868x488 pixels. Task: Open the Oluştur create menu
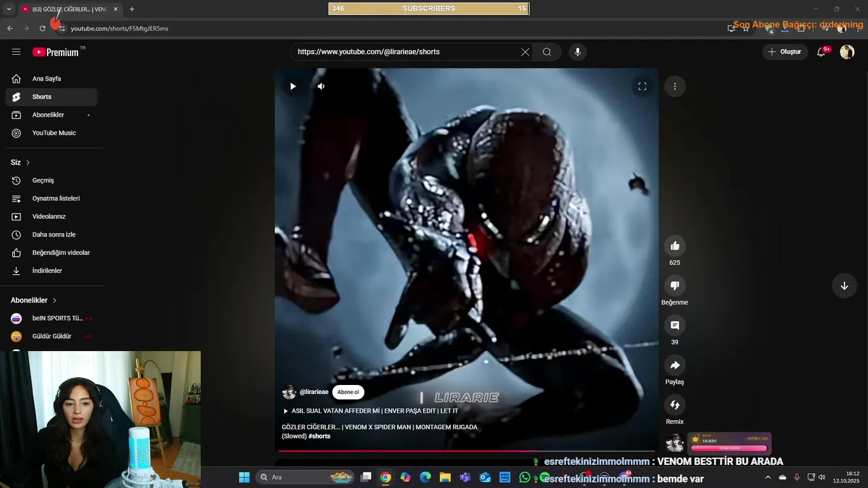coord(785,52)
